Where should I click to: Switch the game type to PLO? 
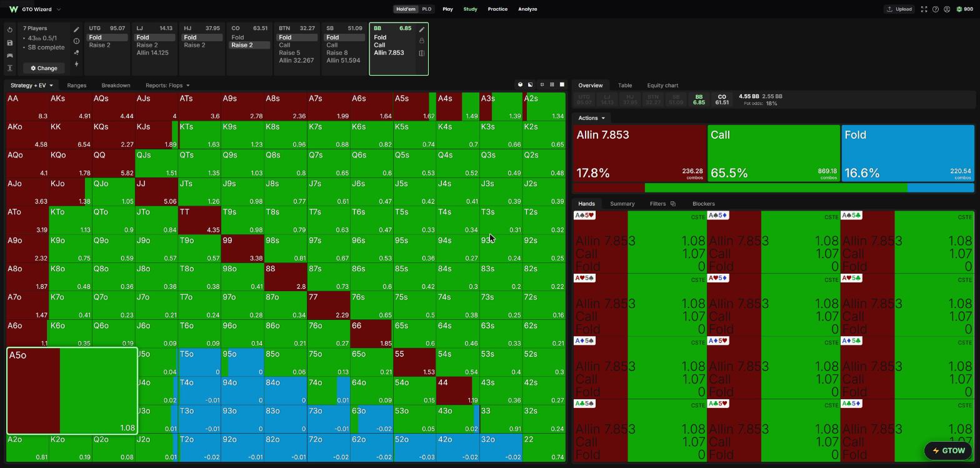(426, 9)
